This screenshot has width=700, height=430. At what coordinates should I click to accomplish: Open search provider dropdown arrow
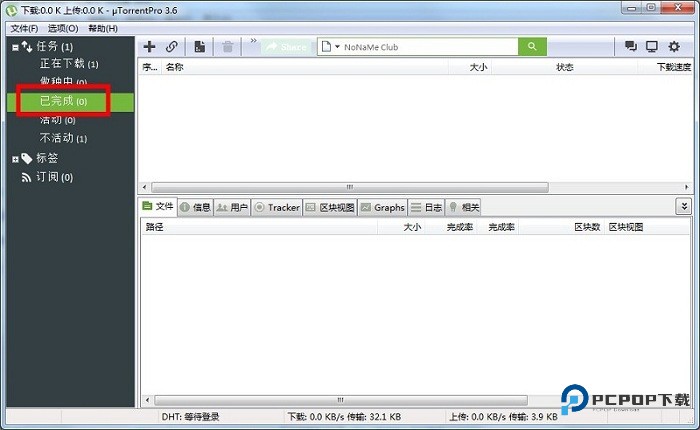pos(338,46)
